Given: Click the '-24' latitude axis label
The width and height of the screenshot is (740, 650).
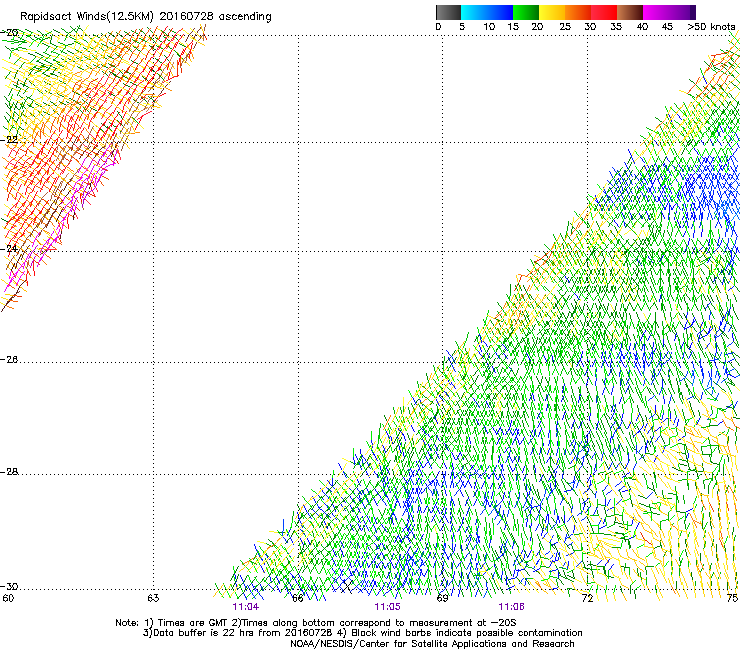Looking at the screenshot, I should 9,248.
